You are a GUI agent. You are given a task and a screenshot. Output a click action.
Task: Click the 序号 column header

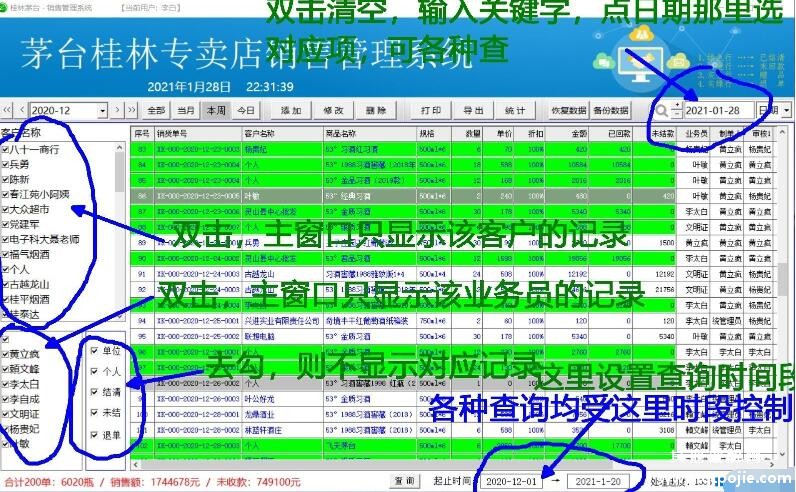click(x=142, y=134)
